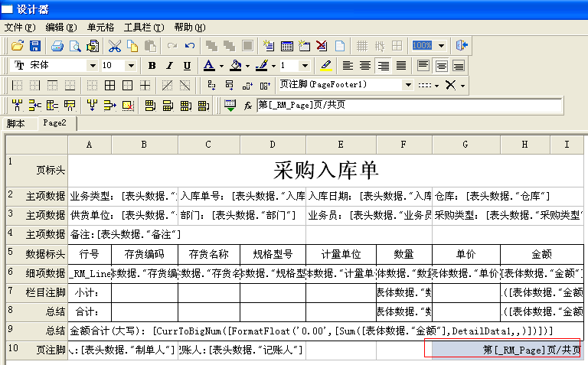Screen dimensions: 588x365
Task: Apply the forward-slash diagonal border icon
Action: pos(167,86)
